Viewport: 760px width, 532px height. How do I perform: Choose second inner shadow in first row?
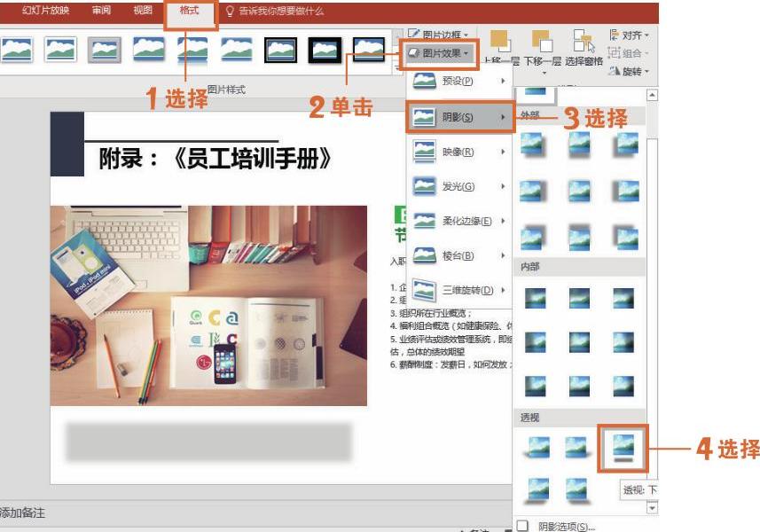tap(579, 299)
